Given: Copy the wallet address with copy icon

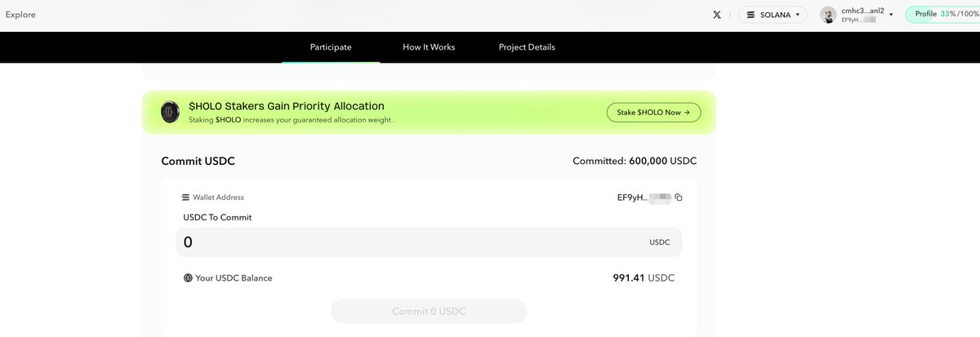Looking at the screenshot, I should point(679,197).
